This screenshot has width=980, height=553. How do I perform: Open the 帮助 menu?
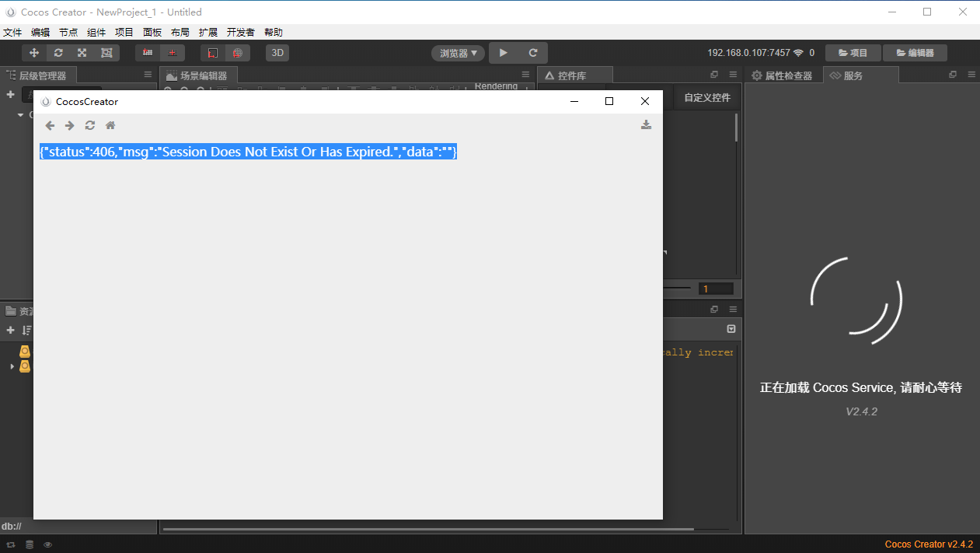coord(274,32)
